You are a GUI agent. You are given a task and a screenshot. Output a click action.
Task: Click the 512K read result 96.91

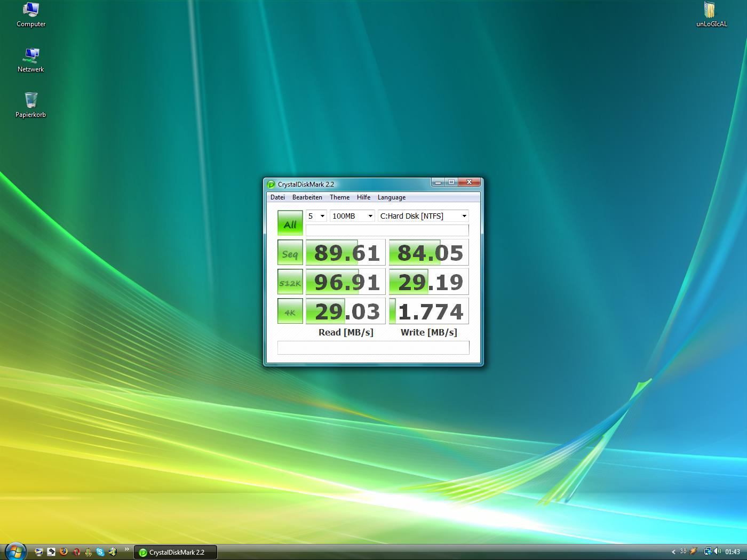pyautogui.click(x=346, y=282)
